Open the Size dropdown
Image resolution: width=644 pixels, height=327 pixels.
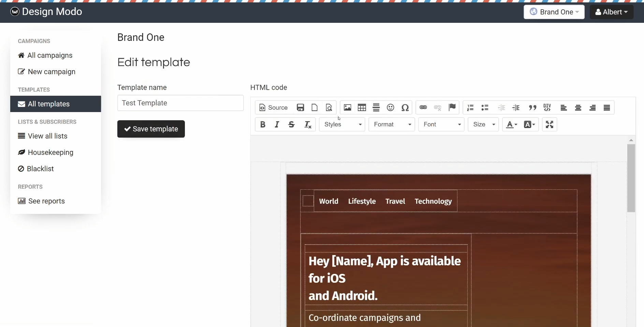coord(483,124)
